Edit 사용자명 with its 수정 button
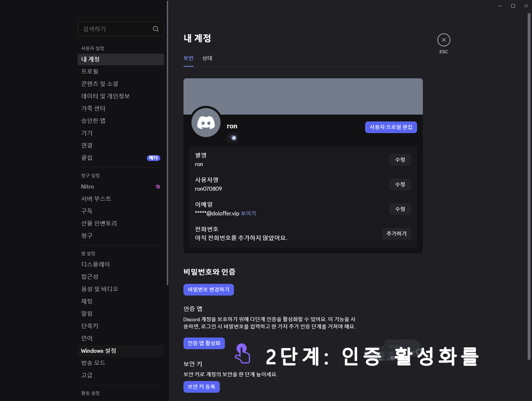This screenshot has height=401, width=532. coord(400,185)
